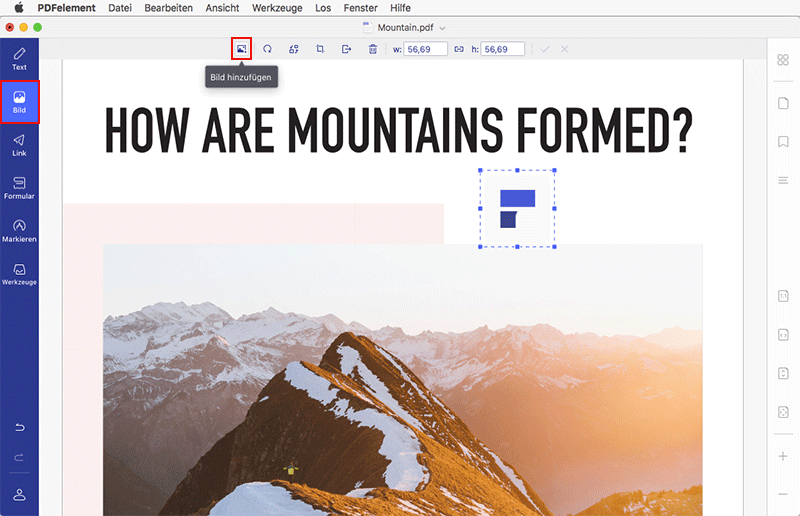The height and width of the screenshot is (516, 800).
Task: Delete the selected image with trash icon
Action: pos(373,49)
